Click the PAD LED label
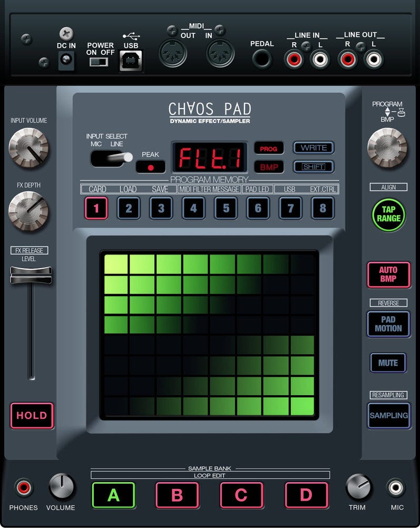This screenshot has width=420, height=528. coord(257,189)
